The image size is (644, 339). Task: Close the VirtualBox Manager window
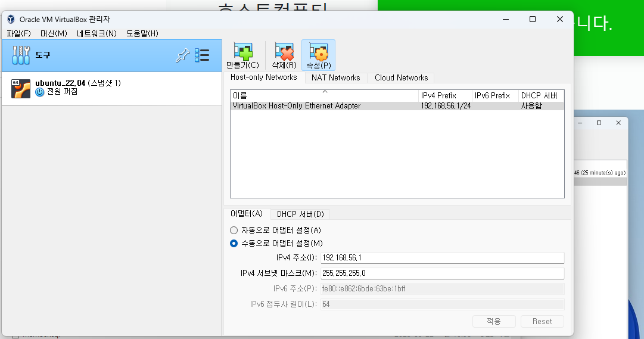click(x=560, y=19)
